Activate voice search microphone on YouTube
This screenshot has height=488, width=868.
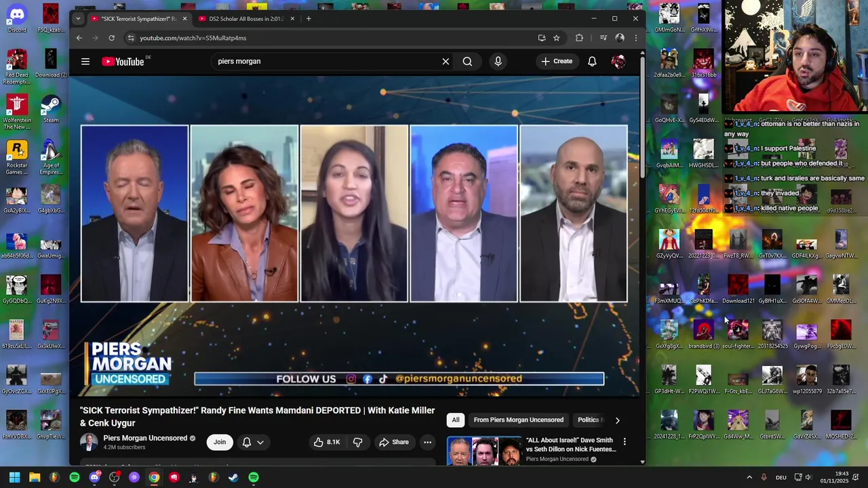[498, 62]
